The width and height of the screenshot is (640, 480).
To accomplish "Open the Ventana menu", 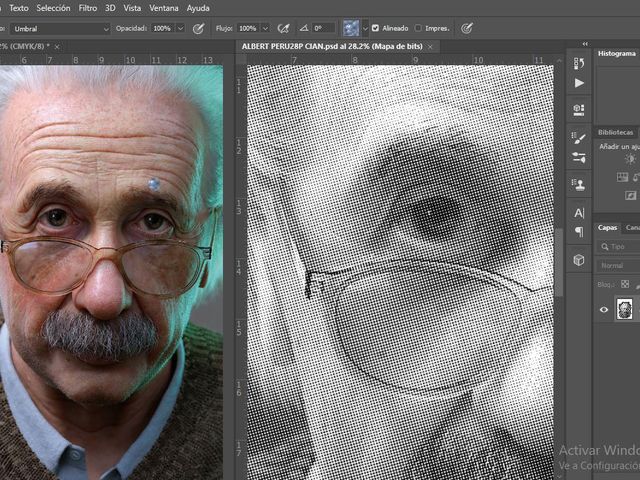I will click(163, 8).
